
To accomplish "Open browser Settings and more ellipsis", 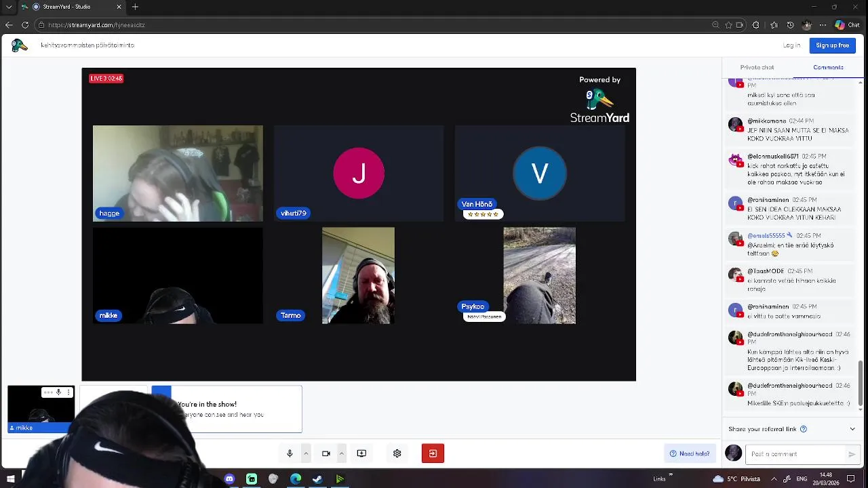I will tap(823, 25).
